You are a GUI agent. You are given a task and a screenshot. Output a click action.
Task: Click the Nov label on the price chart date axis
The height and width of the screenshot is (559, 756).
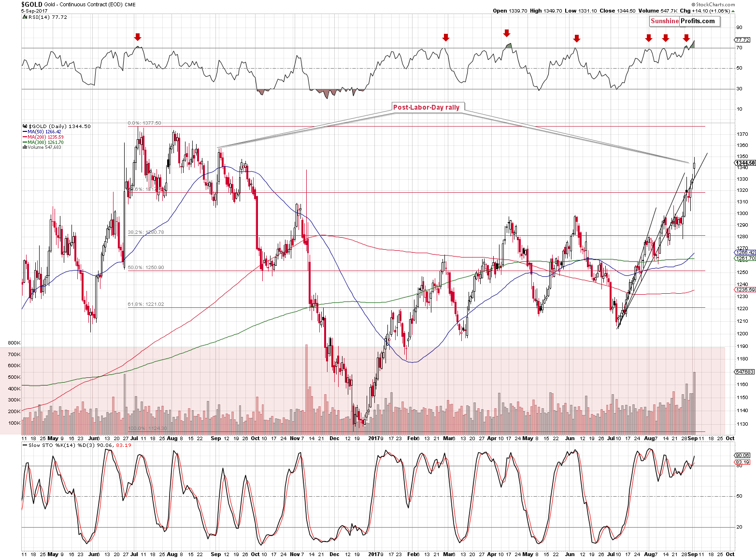295,439
